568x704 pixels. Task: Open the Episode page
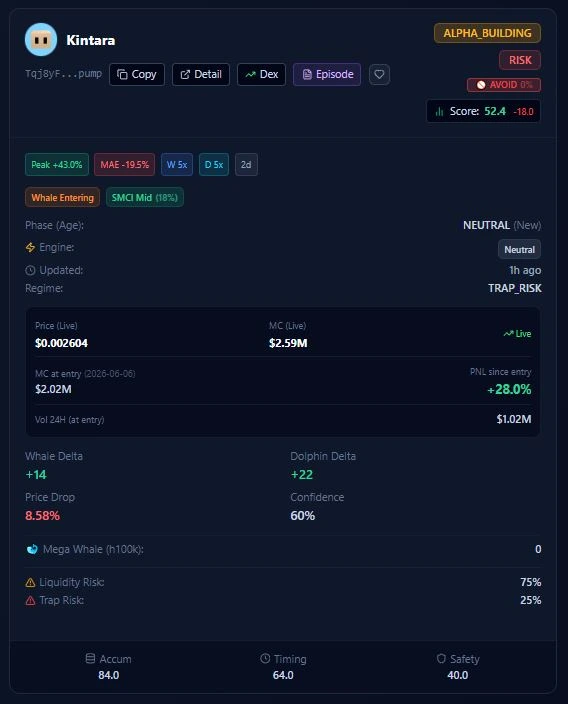(x=327, y=74)
